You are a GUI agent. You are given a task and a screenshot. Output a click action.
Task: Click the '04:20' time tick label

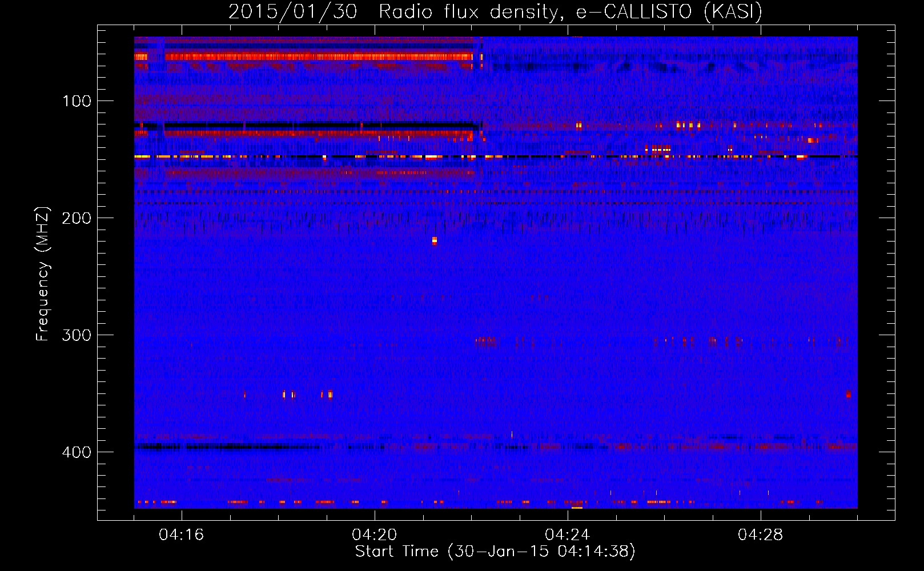coord(374,535)
